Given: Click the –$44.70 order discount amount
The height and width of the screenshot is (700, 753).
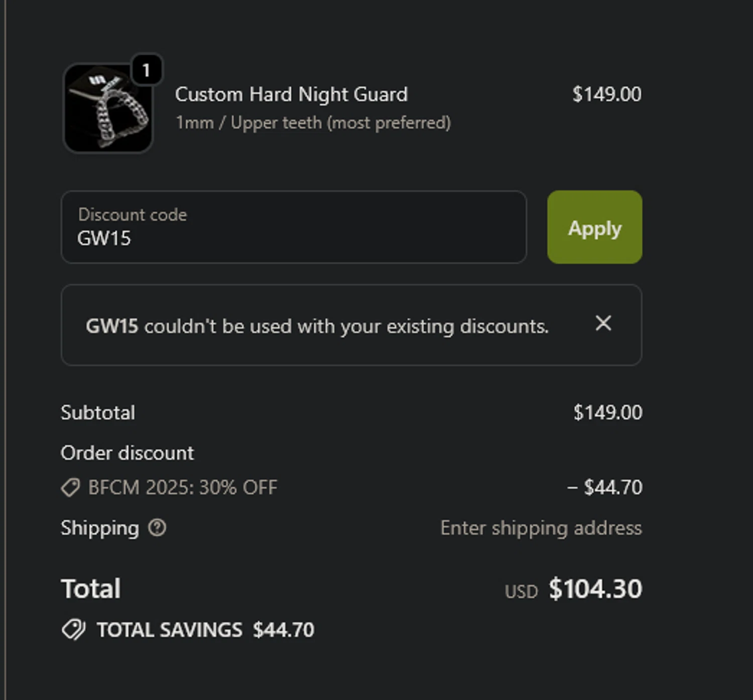Looking at the screenshot, I should (x=605, y=487).
